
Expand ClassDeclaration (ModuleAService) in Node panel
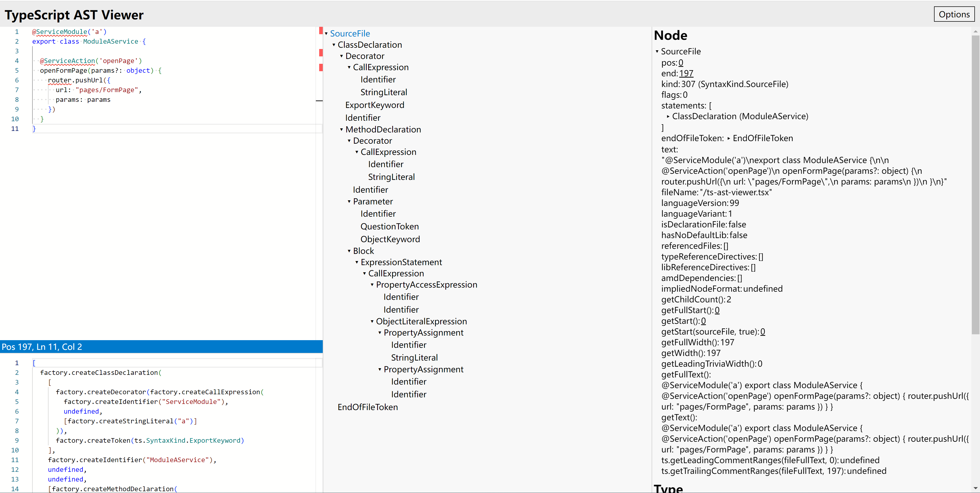pos(668,116)
